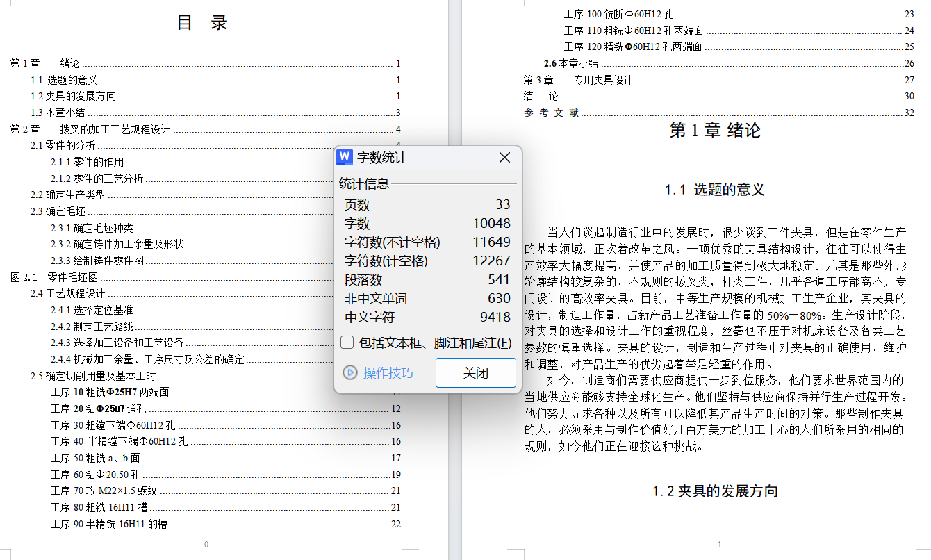Click the 目录 title at top
The height and width of the screenshot is (560, 931).
tap(202, 23)
